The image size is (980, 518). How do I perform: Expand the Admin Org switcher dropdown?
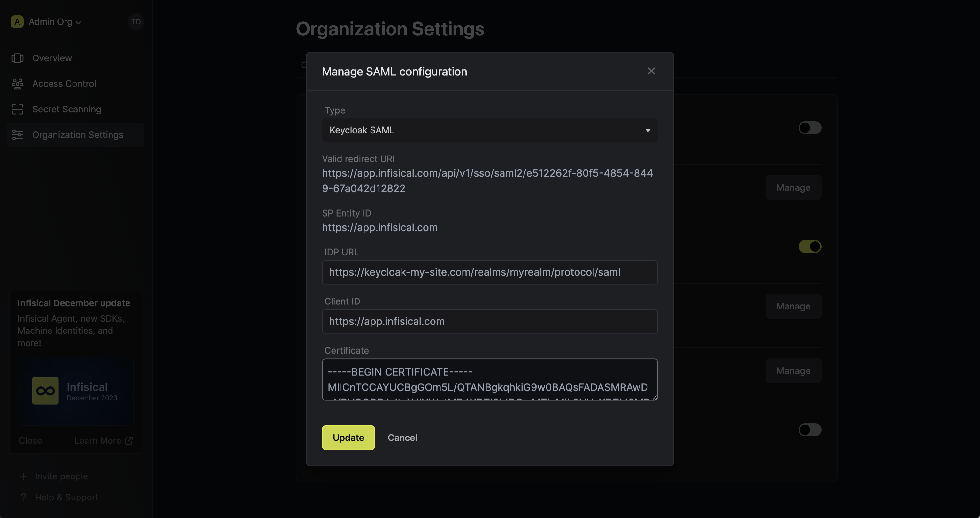click(55, 22)
